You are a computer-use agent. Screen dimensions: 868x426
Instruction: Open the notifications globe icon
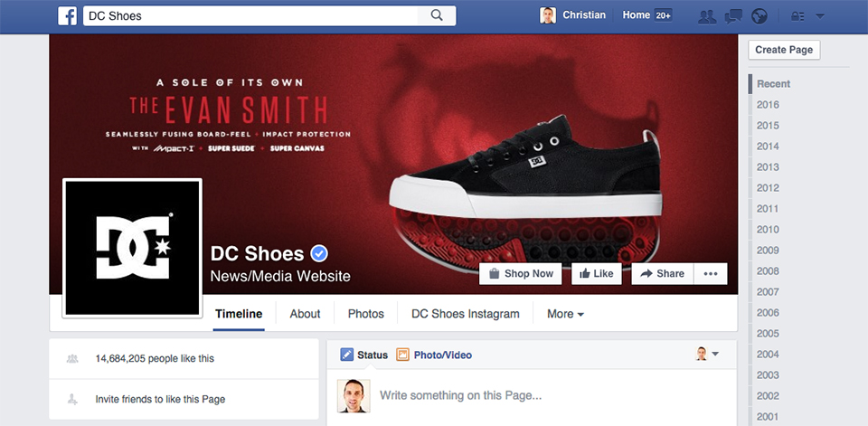759,16
